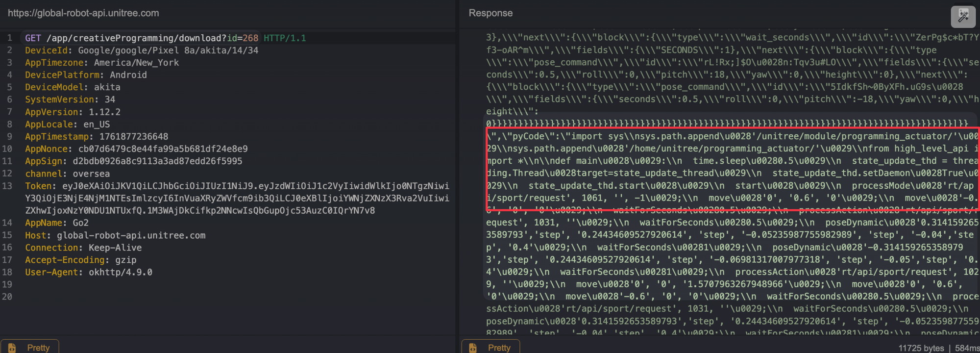Click the AppSign header line
The width and height of the screenshot is (980, 353).
coord(134,161)
